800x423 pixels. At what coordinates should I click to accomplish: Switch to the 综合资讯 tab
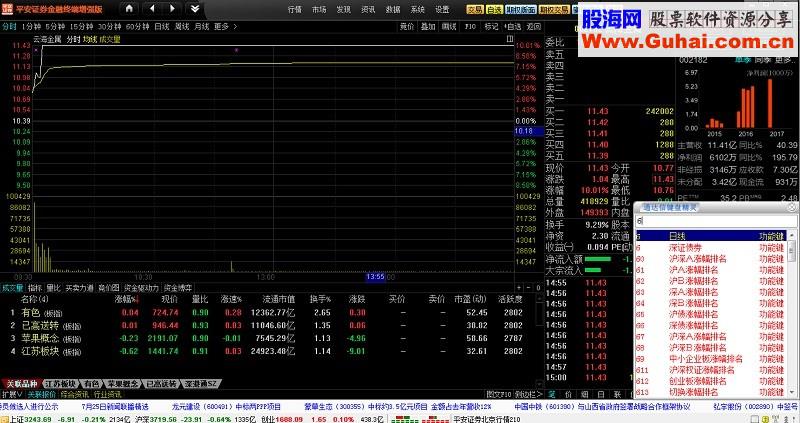(74, 394)
